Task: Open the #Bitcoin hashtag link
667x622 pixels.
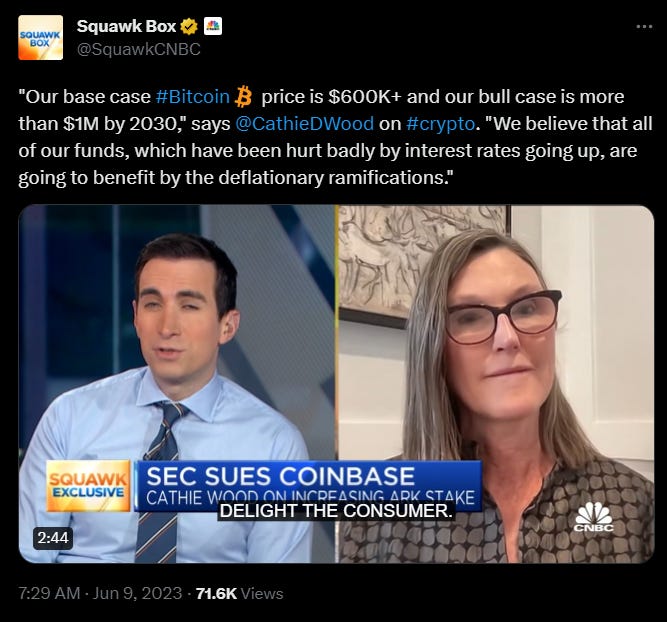Action: point(192,97)
